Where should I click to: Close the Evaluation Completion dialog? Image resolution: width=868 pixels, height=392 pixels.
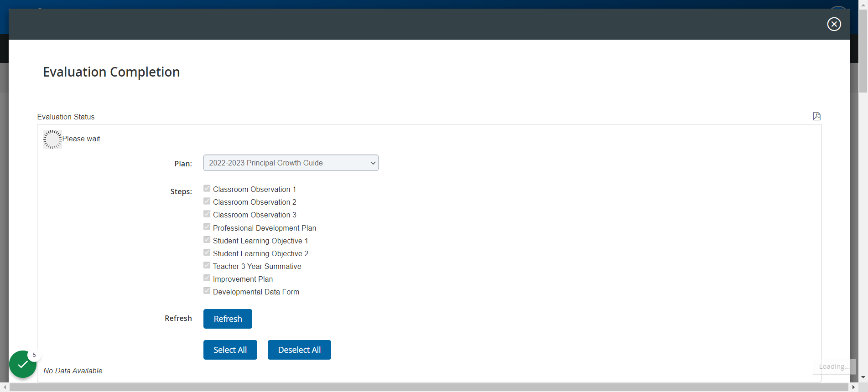pyautogui.click(x=834, y=24)
